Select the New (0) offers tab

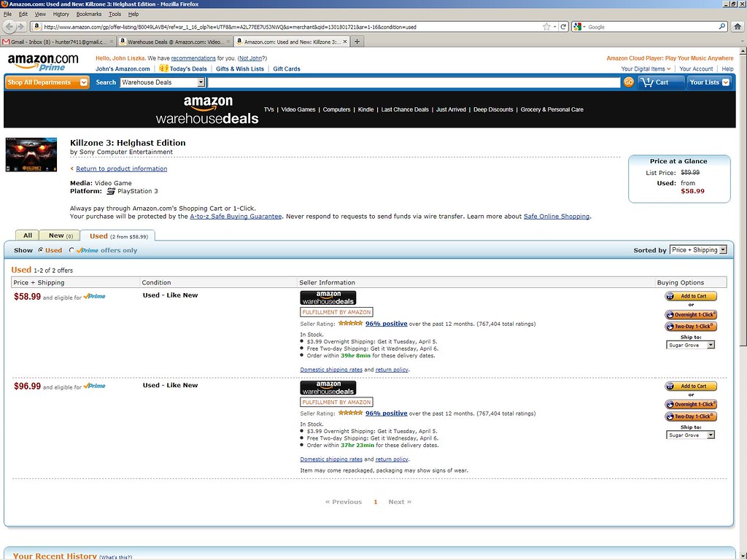click(61, 236)
